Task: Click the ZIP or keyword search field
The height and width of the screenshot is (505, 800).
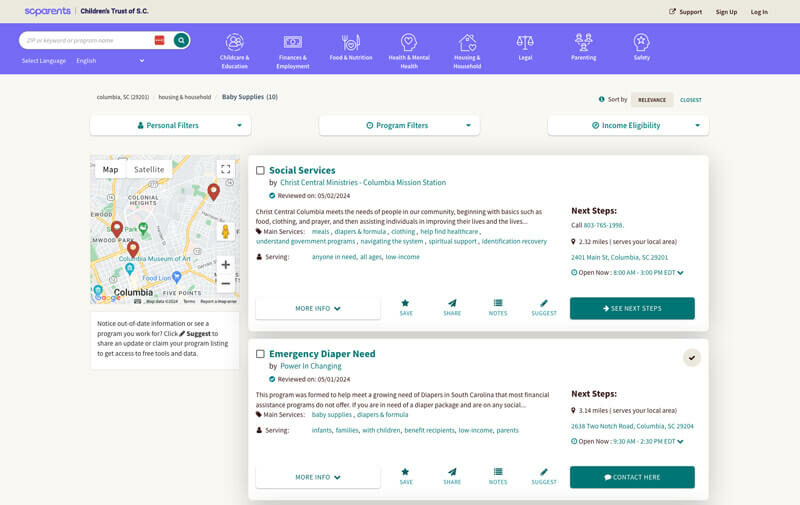Action: [x=85, y=40]
